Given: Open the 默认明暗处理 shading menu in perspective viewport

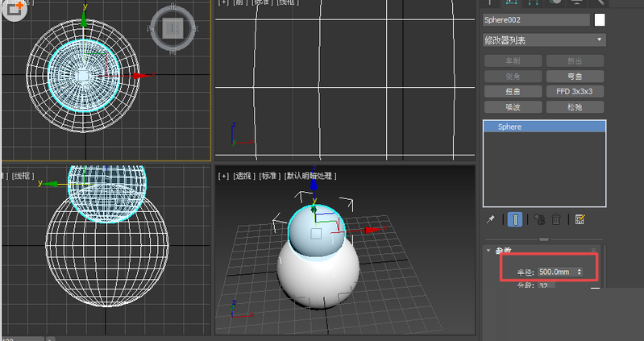Looking at the screenshot, I should 310,176.
